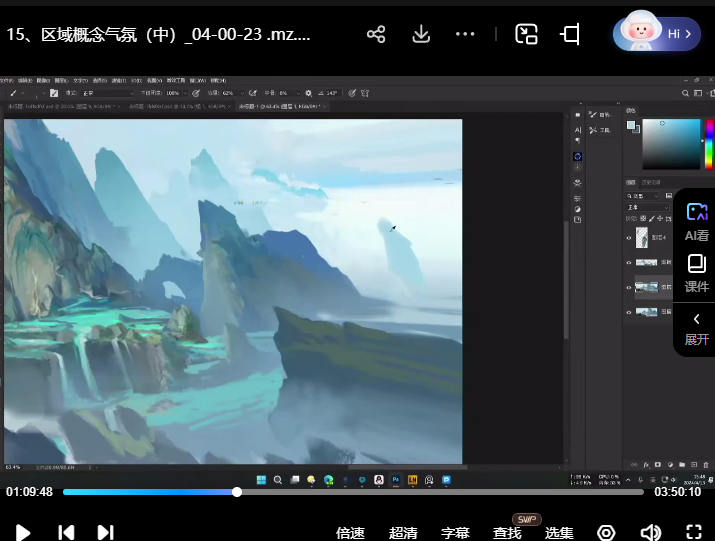Click the 查找 search button
The width and height of the screenshot is (715, 541).
(507, 533)
